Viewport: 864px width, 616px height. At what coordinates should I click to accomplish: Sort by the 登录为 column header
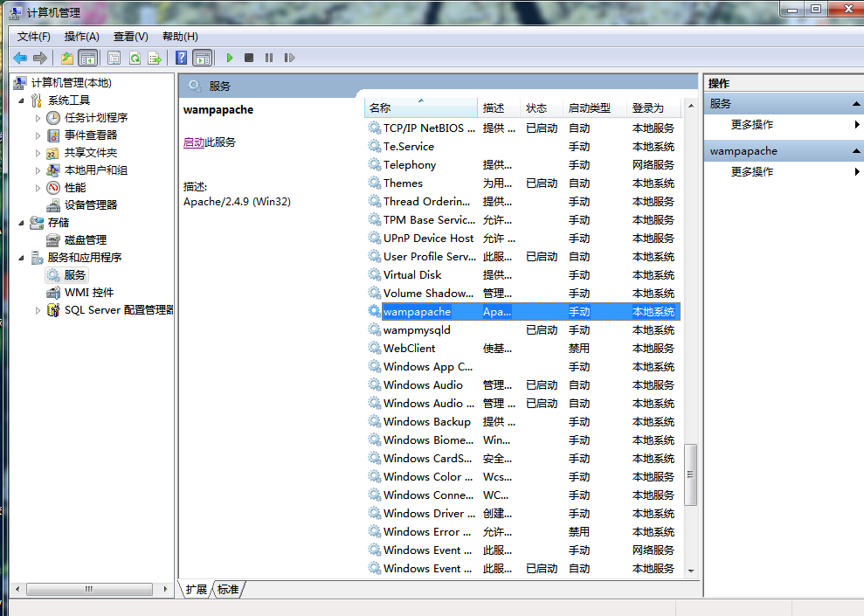pyautogui.click(x=654, y=108)
